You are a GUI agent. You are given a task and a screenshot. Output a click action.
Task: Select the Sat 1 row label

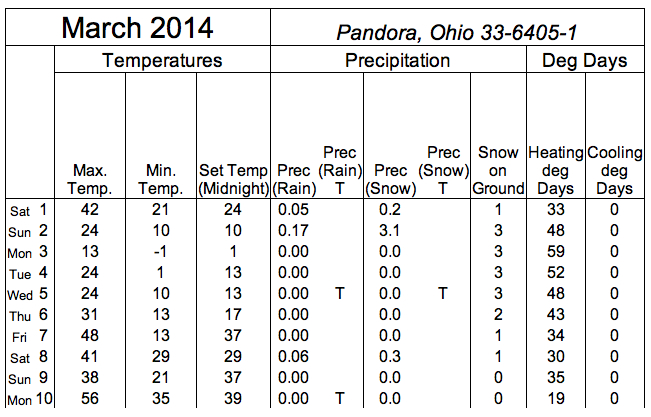click(x=28, y=210)
